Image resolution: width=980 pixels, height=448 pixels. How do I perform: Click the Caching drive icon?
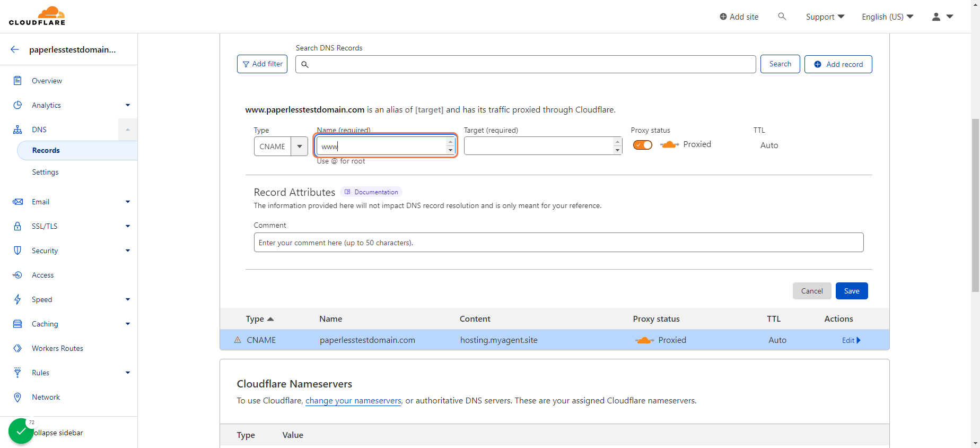pyautogui.click(x=17, y=324)
